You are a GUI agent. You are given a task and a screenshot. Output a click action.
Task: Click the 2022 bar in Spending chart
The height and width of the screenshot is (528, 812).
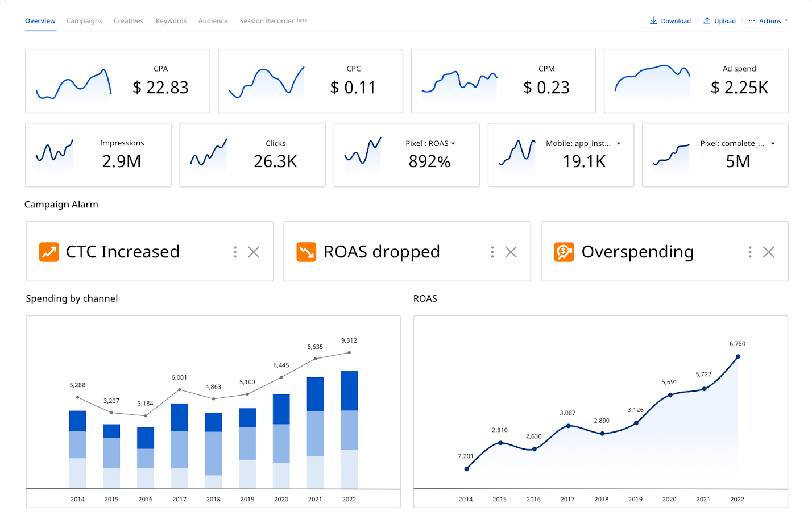349,430
